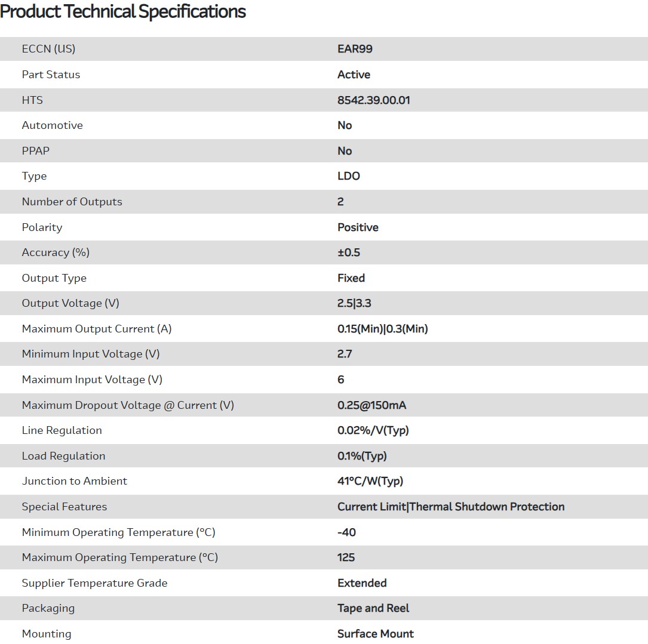Image resolution: width=648 pixels, height=644 pixels.
Task: Click the Minimum Input Voltage label
Action: coord(91,354)
